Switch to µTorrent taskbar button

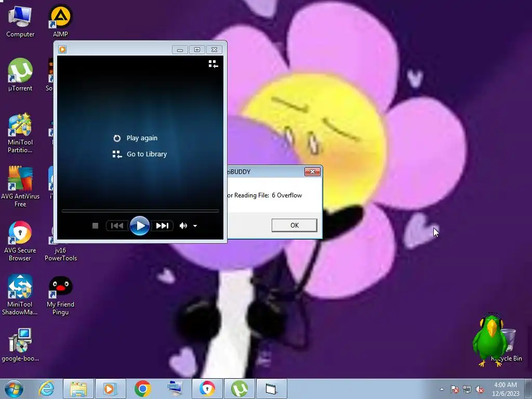[x=239, y=389]
